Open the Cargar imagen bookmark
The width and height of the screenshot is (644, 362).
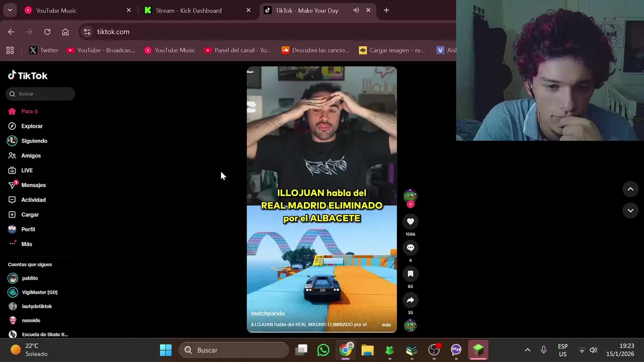[392, 50]
